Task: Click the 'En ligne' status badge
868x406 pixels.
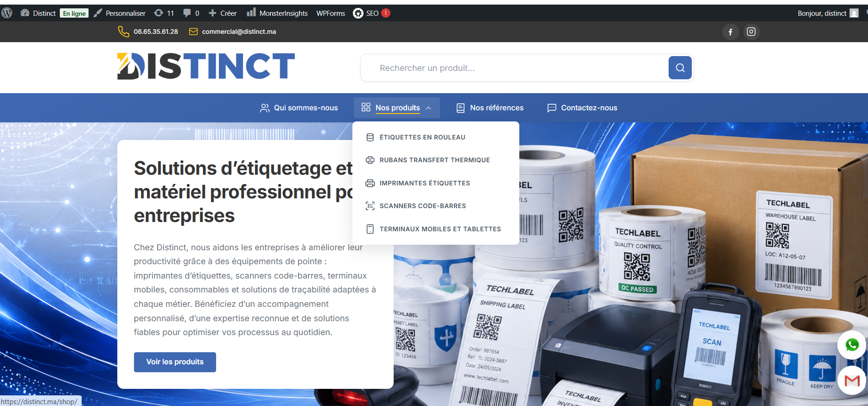Action: pyautogui.click(x=74, y=13)
